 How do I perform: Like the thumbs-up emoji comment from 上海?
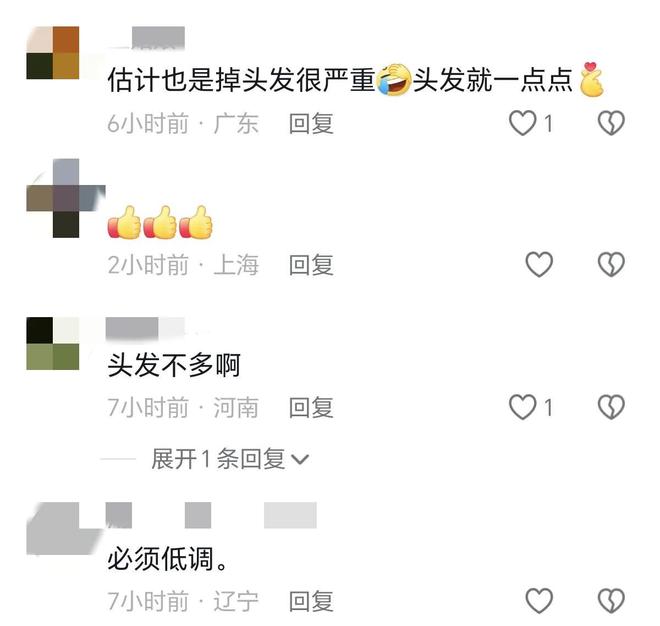(x=539, y=265)
